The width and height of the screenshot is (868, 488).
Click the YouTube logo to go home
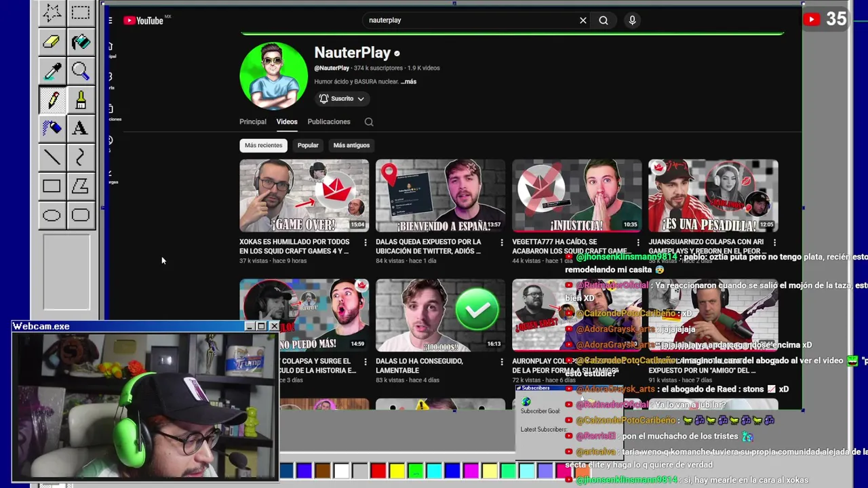[144, 20]
